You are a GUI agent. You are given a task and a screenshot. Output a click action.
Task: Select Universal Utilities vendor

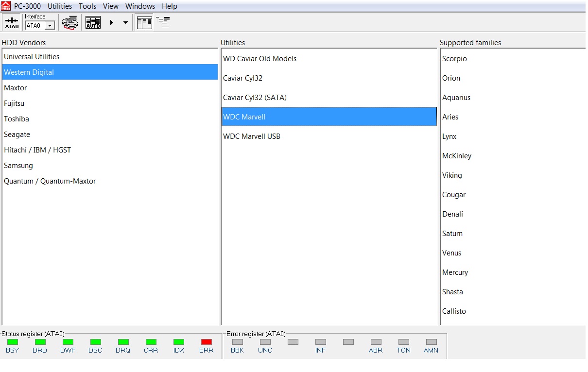click(110, 57)
